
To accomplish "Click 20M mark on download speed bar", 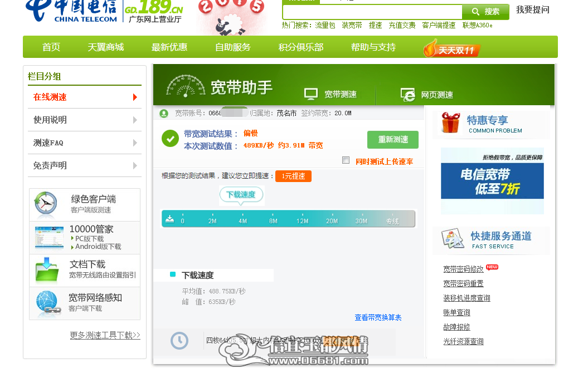I will tap(332, 221).
